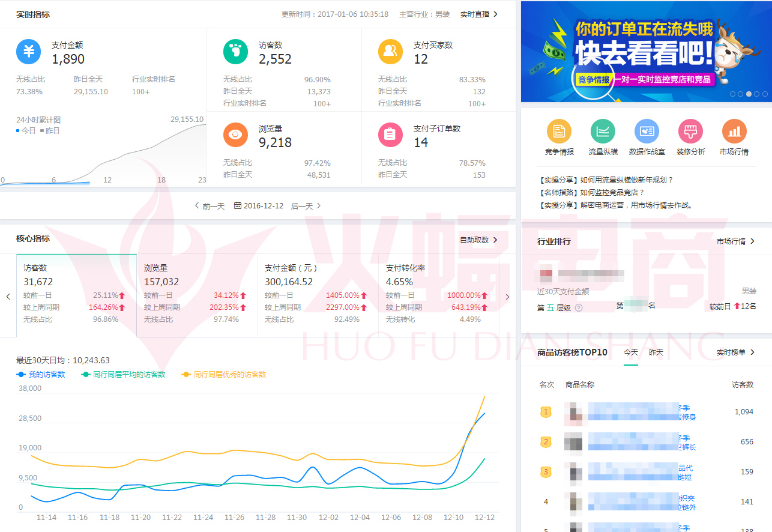The height and width of the screenshot is (532, 772).
Task: Open the 装修分析 icon shortcut
Action: coord(690,131)
